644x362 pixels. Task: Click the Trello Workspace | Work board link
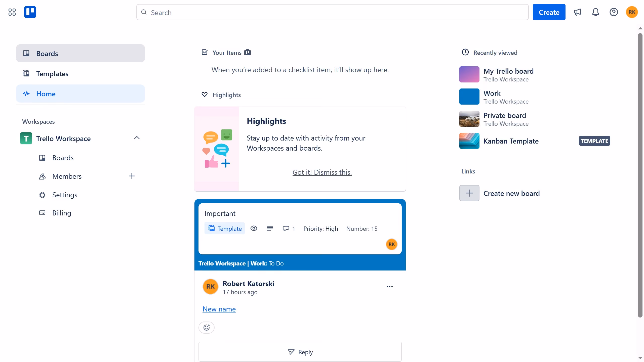232,263
